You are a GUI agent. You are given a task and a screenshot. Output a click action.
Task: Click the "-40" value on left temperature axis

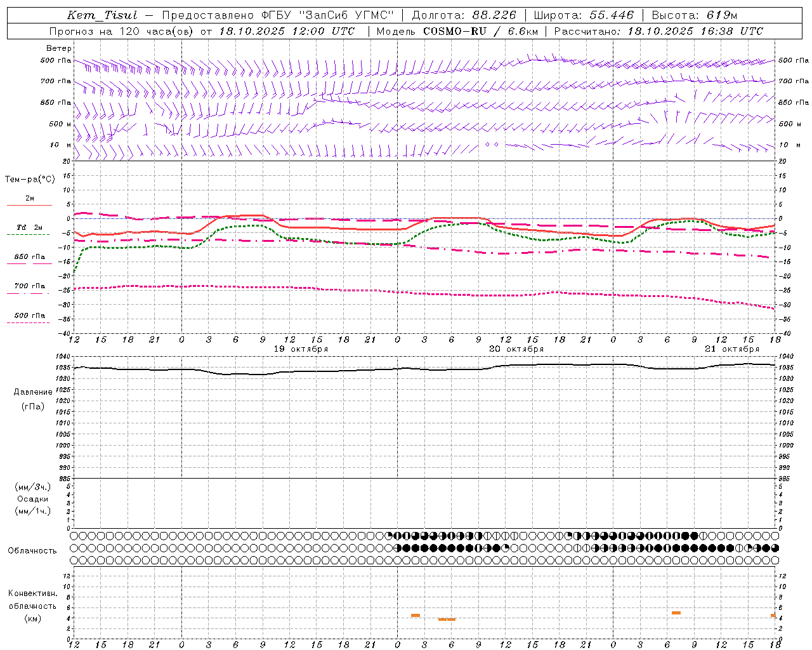click(66, 333)
